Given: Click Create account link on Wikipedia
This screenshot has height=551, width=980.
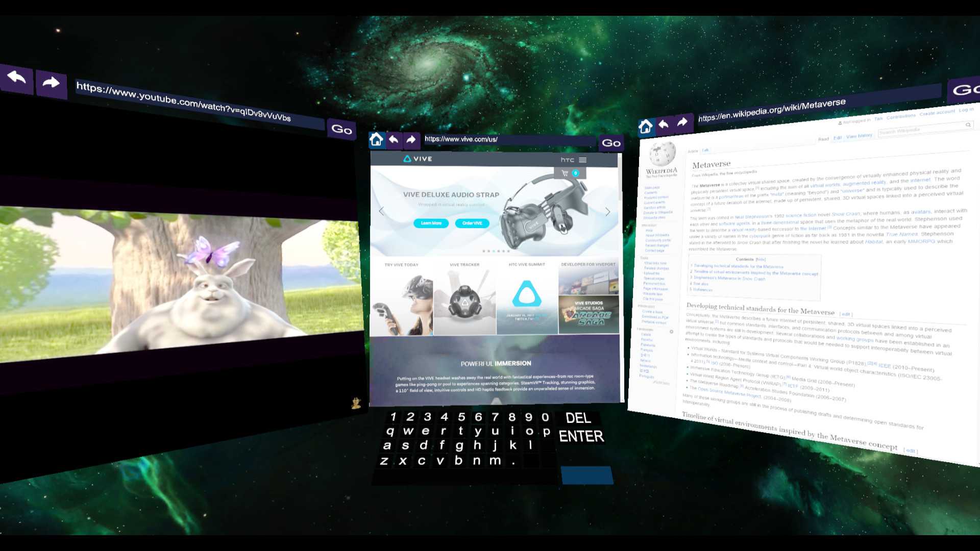Looking at the screenshot, I should (937, 113).
